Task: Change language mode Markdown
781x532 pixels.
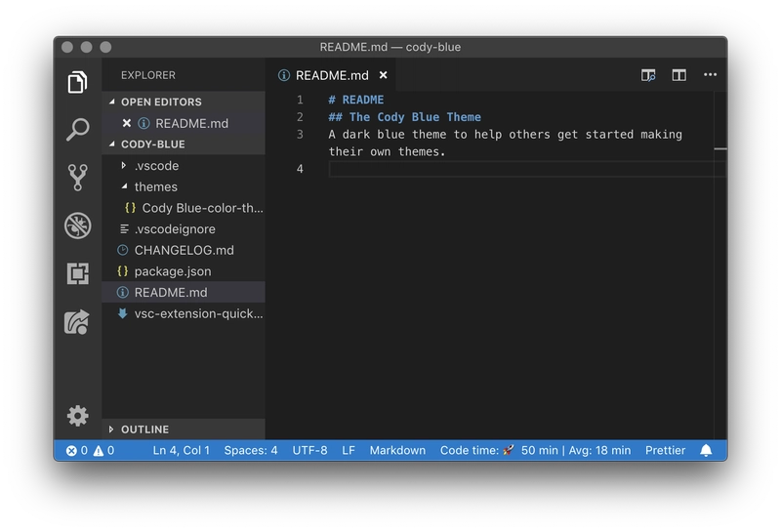Action: pos(397,450)
